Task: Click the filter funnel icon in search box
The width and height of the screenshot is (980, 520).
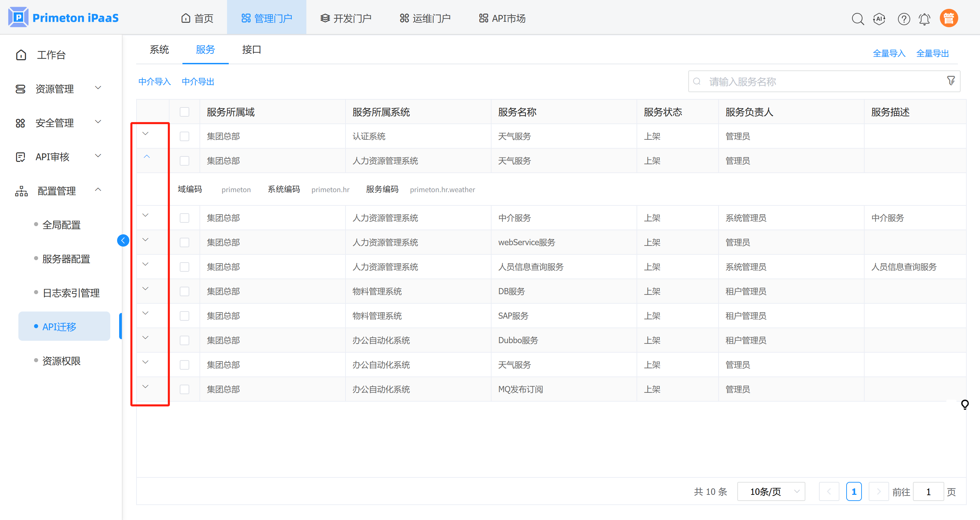Action: point(951,81)
